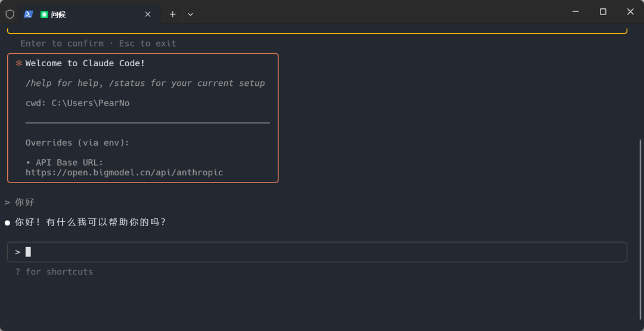
Task: Click the white bullet before the 你好 reply
Action: [7, 222]
